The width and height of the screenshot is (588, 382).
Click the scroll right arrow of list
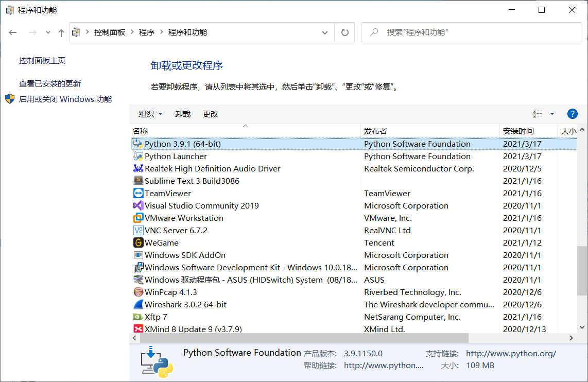coord(571,338)
